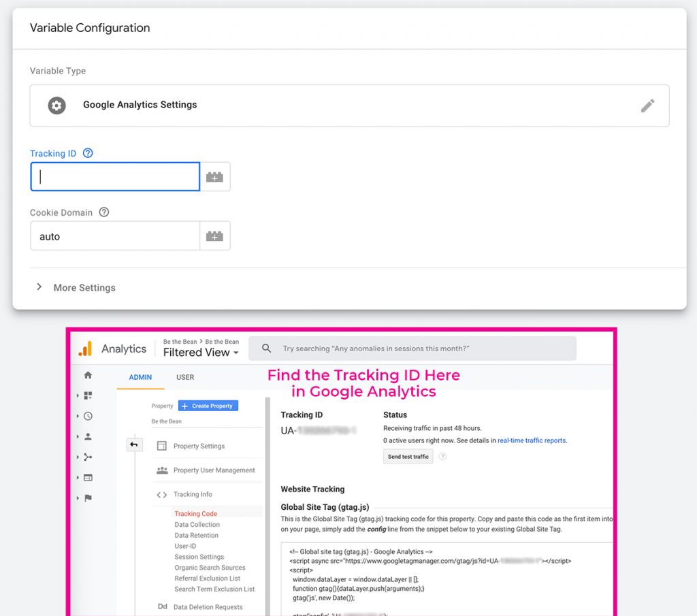Click the pencil edit icon for variable type
Viewport: 697px width, 616px height.
pyautogui.click(x=647, y=106)
